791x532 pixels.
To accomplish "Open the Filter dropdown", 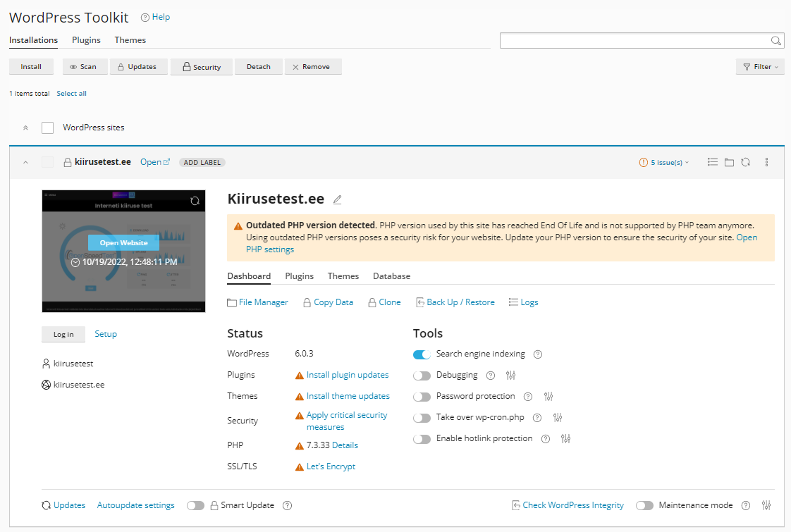I will [760, 66].
